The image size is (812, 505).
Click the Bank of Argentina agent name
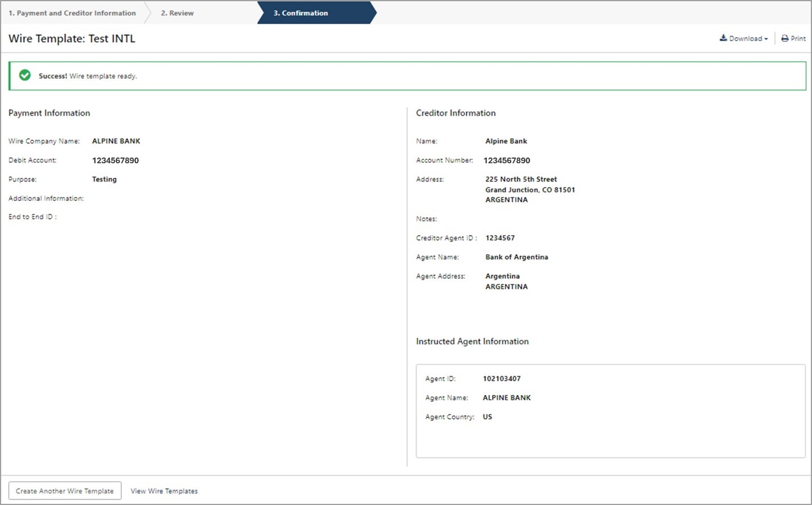click(x=516, y=257)
